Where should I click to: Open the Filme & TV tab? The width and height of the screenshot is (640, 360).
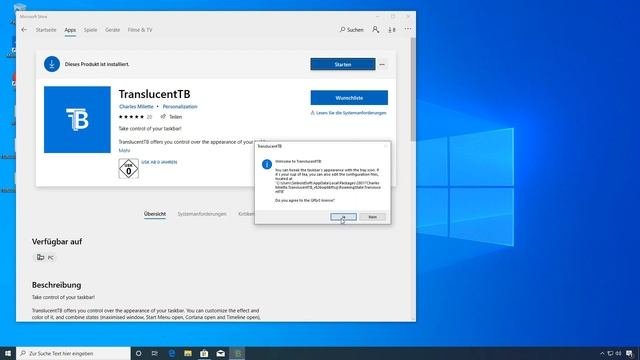point(140,30)
